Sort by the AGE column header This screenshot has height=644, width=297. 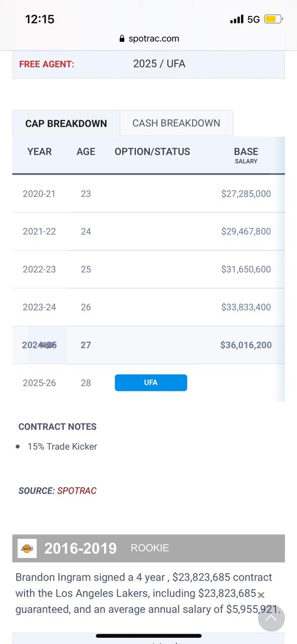[86, 151]
